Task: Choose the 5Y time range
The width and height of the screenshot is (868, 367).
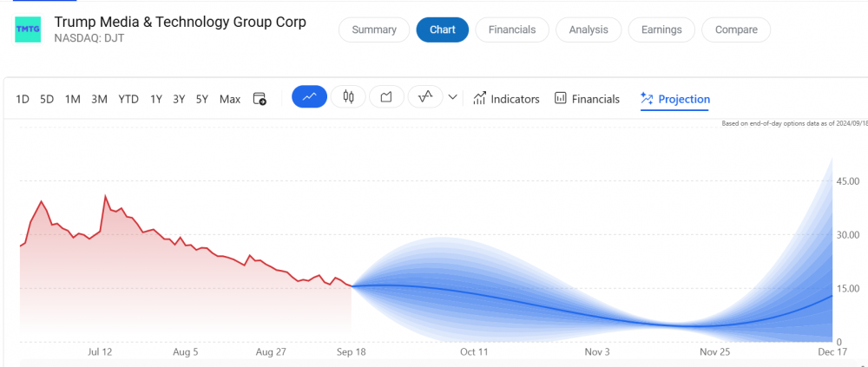Action: tap(201, 99)
